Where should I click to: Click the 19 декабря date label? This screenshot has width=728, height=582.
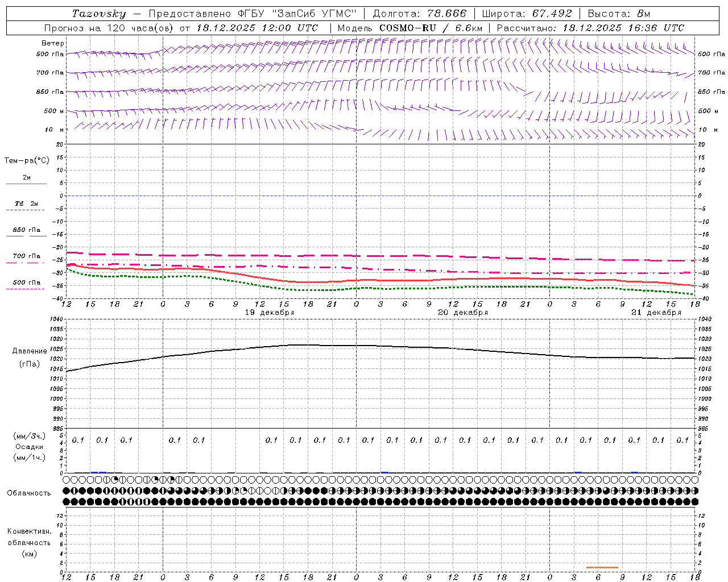(x=270, y=313)
